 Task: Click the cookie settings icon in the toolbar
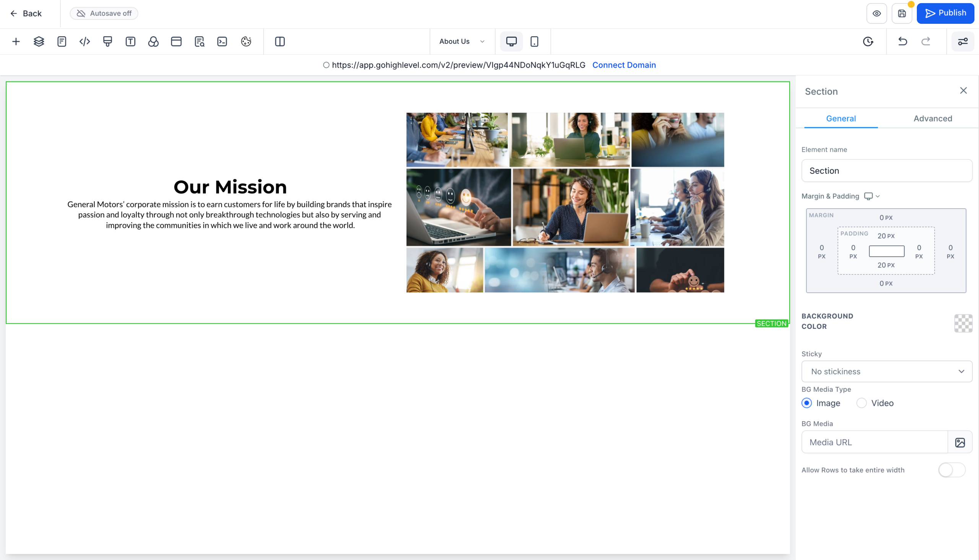pos(246,41)
